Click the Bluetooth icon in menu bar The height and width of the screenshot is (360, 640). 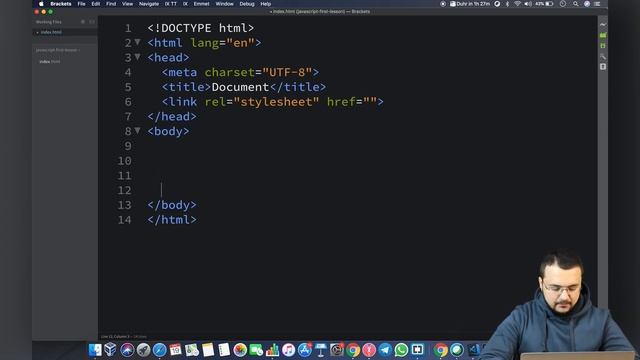(507, 4)
